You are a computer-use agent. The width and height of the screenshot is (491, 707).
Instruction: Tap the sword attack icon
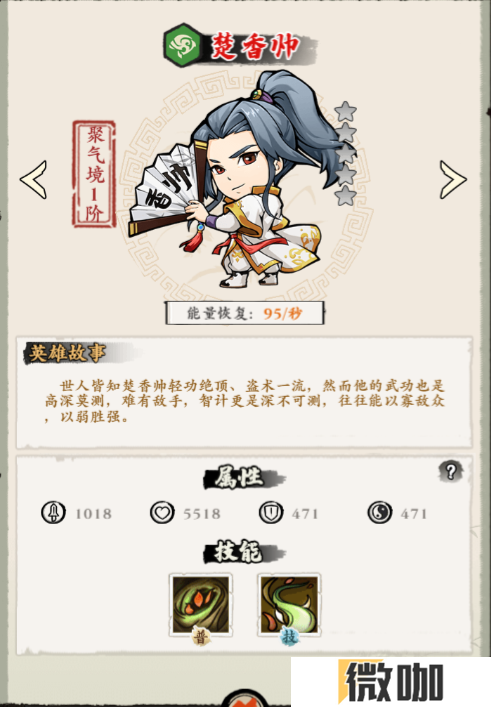point(53,513)
